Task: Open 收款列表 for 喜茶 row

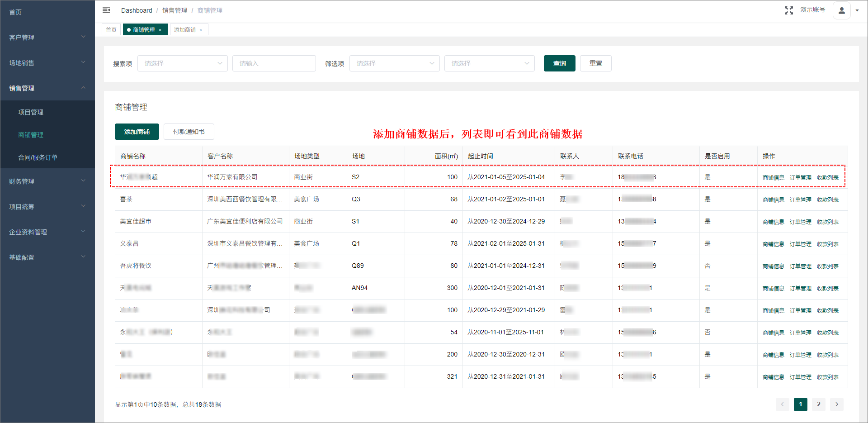Action: point(828,200)
